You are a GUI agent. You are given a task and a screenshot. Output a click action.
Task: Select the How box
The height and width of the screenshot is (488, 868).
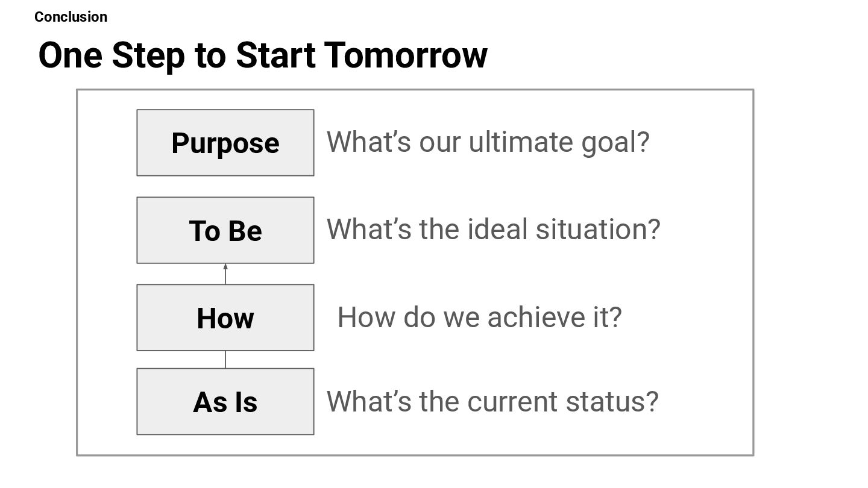pos(225,318)
